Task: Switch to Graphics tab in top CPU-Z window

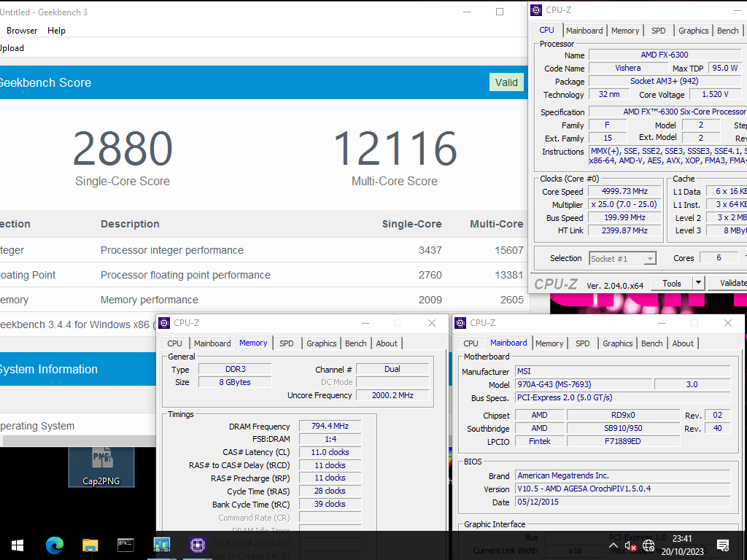Action: click(x=693, y=31)
